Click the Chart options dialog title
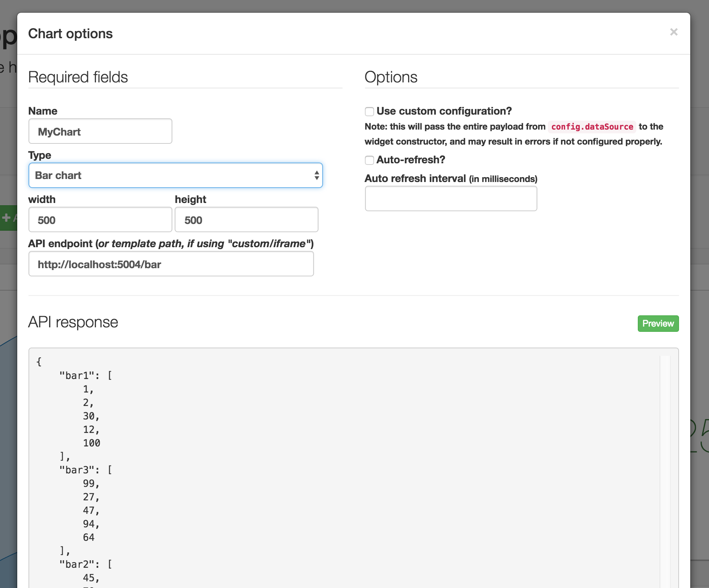709x588 pixels. tap(70, 34)
